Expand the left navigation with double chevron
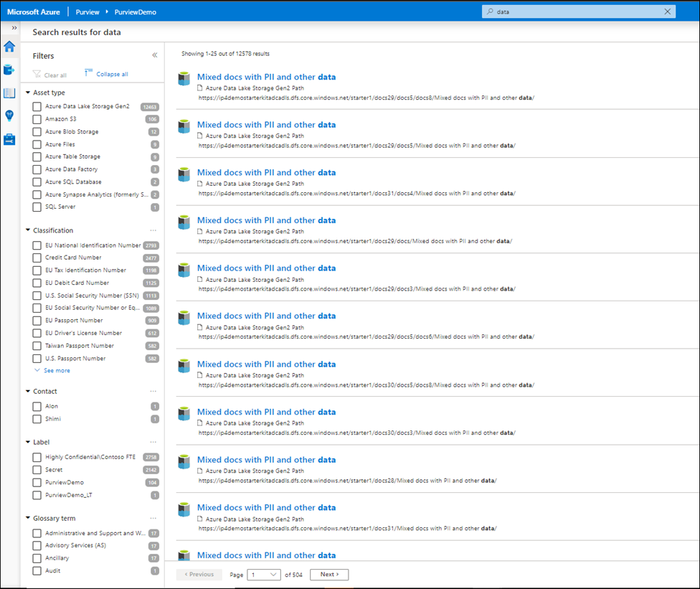The height and width of the screenshot is (589, 700). pyautogui.click(x=14, y=28)
